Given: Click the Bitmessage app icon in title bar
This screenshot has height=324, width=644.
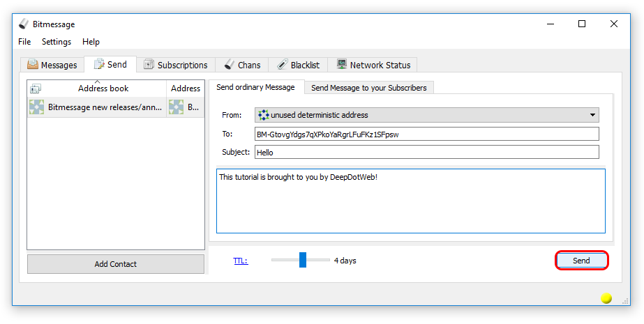Looking at the screenshot, I should [24, 24].
